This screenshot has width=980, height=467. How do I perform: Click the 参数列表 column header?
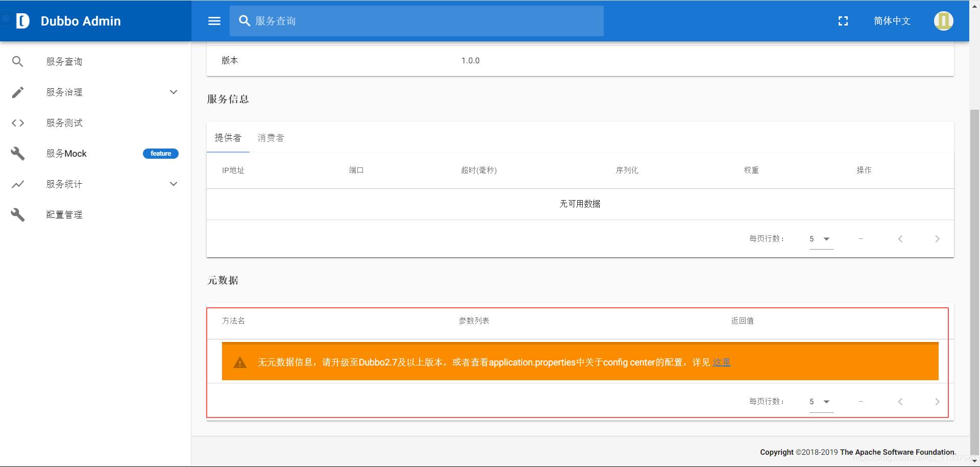coord(474,321)
